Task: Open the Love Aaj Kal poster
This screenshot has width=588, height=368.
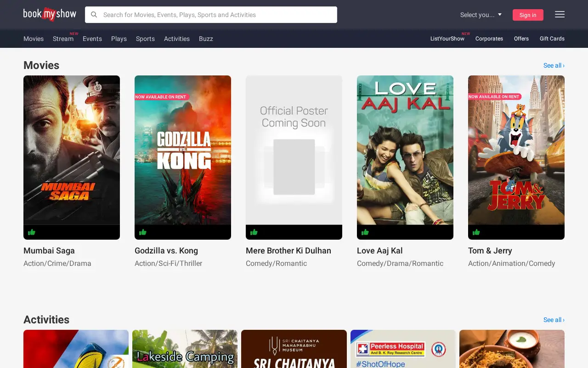Action: pos(405,157)
